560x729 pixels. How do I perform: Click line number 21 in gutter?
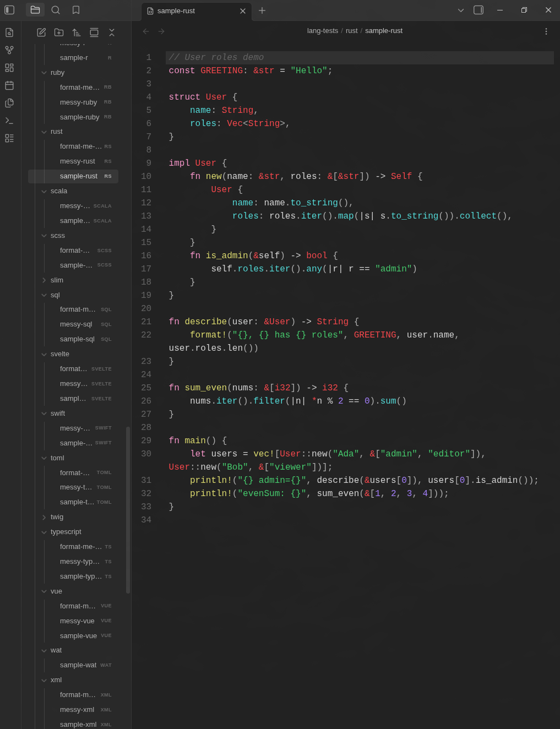[x=146, y=322]
